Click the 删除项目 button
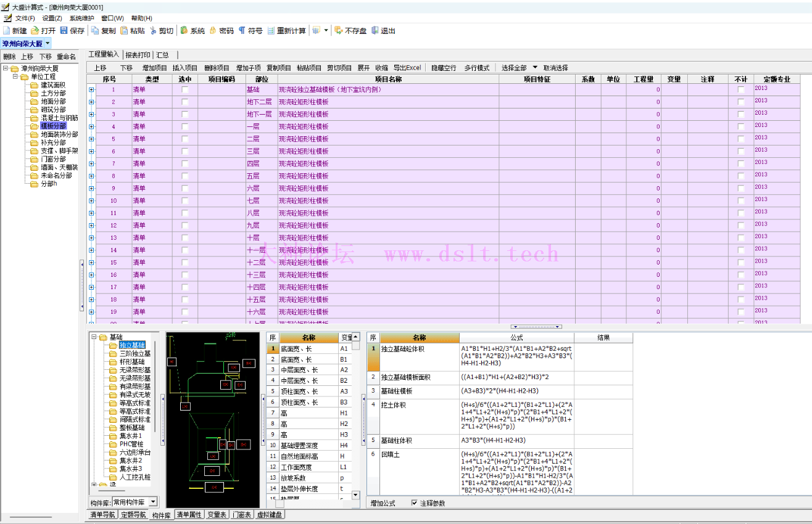 217,68
